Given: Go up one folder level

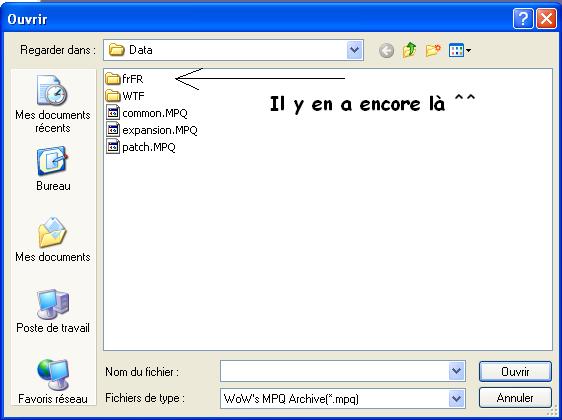Looking at the screenshot, I should tap(409, 50).
